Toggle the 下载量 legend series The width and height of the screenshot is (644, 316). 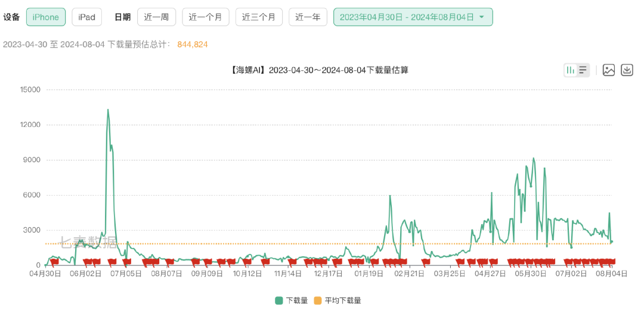(291, 300)
